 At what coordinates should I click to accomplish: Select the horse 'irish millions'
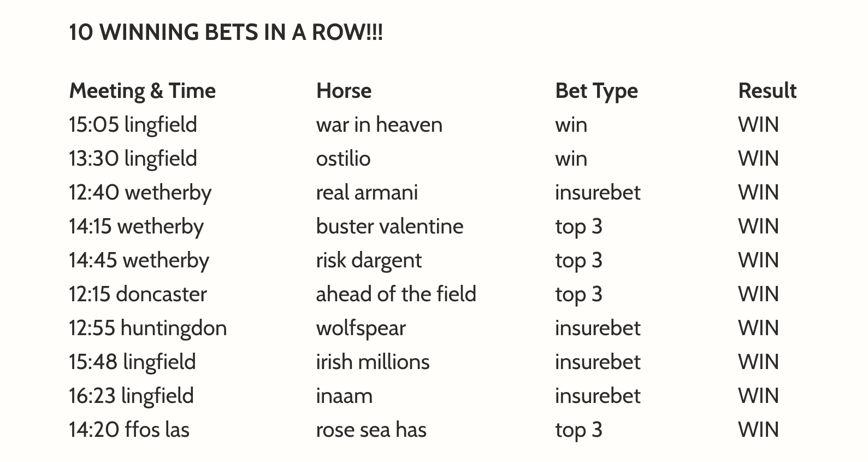373,362
